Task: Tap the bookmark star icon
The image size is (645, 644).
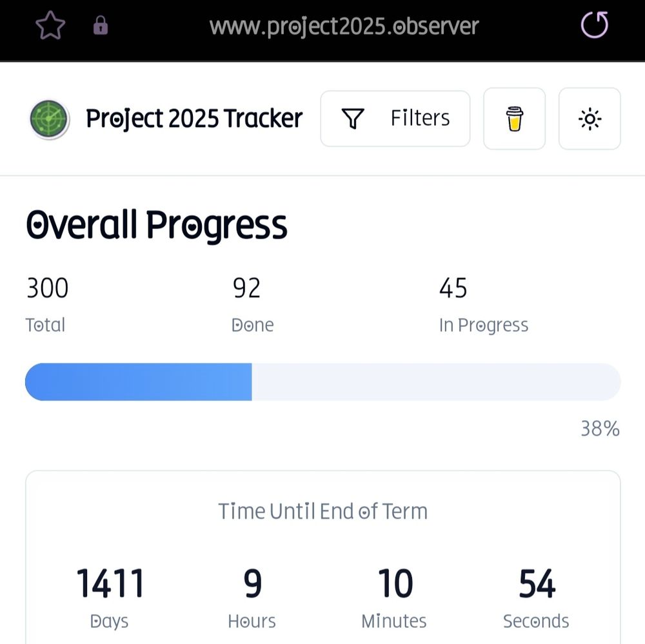Action: [49, 25]
